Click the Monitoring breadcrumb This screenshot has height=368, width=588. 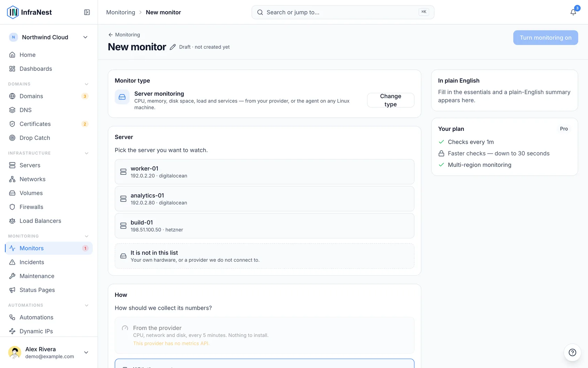coord(121,12)
